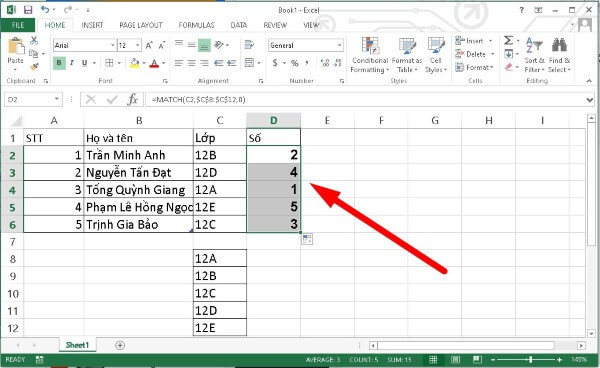This screenshot has height=368, width=600.
Task: Switch to the FORMULAS tab
Action: (196, 25)
